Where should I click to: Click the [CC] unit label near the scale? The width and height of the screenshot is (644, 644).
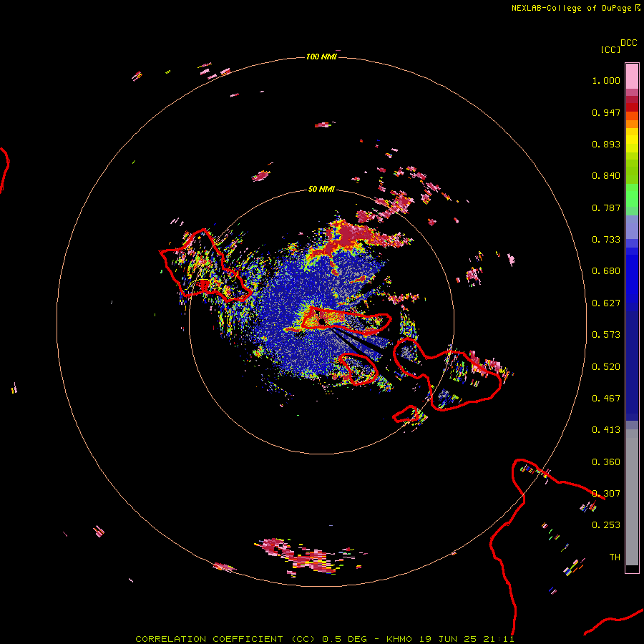(x=610, y=49)
